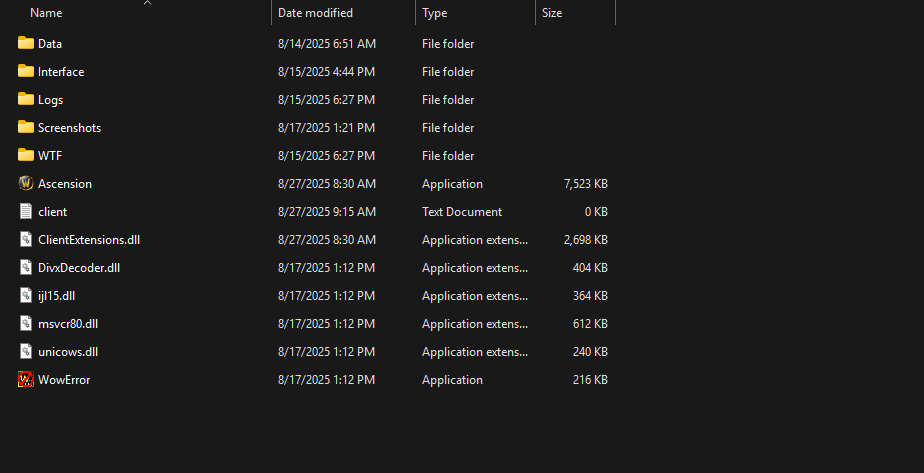Viewport: 924px width, 473px height.
Task: Sort by the Date modified column
Action: tap(315, 13)
